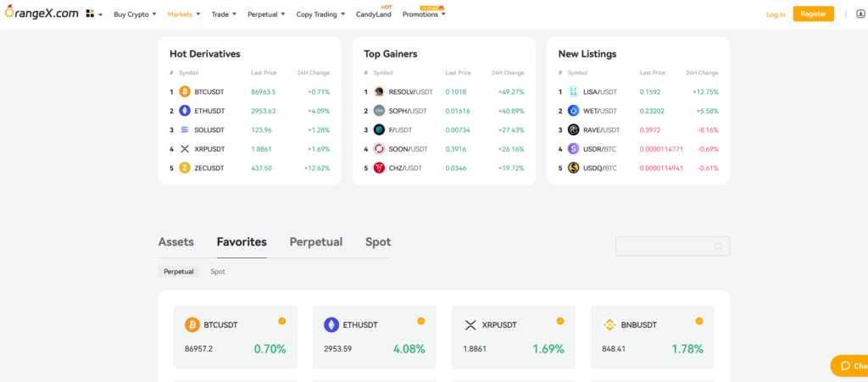The width and height of the screenshot is (868, 382).
Task: Select the Spot sub-filter under Favorites
Action: pyautogui.click(x=218, y=272)
